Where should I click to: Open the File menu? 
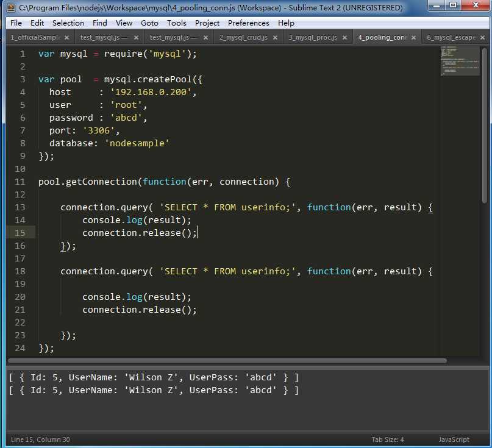(16, 23)
